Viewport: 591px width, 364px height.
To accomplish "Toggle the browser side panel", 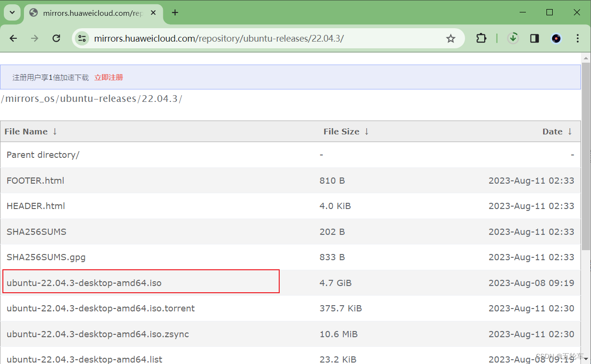I will pyautogui.click(x=534, y=38).
